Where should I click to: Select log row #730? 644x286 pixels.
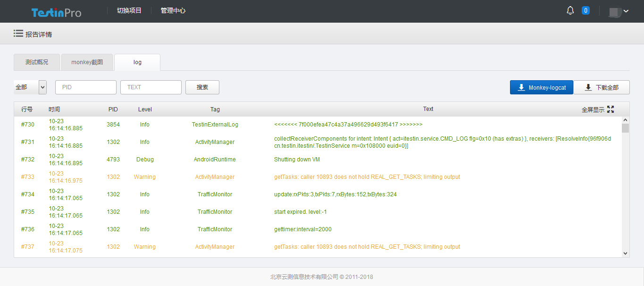coord(318,125)
